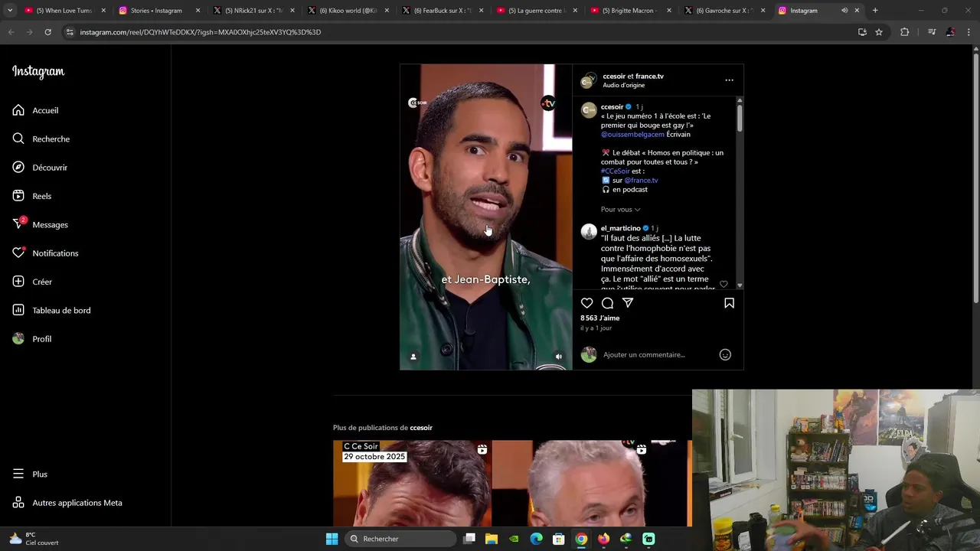Open C Ce Soir 29 octobre thumbnail
980x551 pixels.
coord(412,484)
